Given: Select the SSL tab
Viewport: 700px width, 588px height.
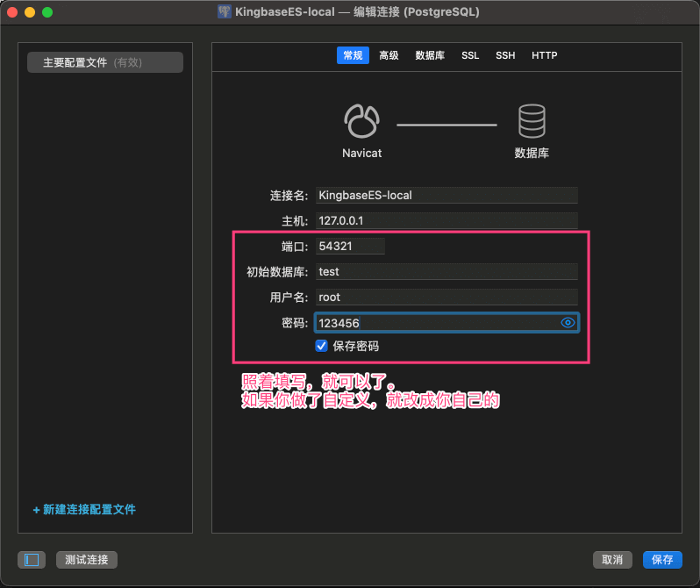Looking at the screenshot, I should tap(470, 55).
